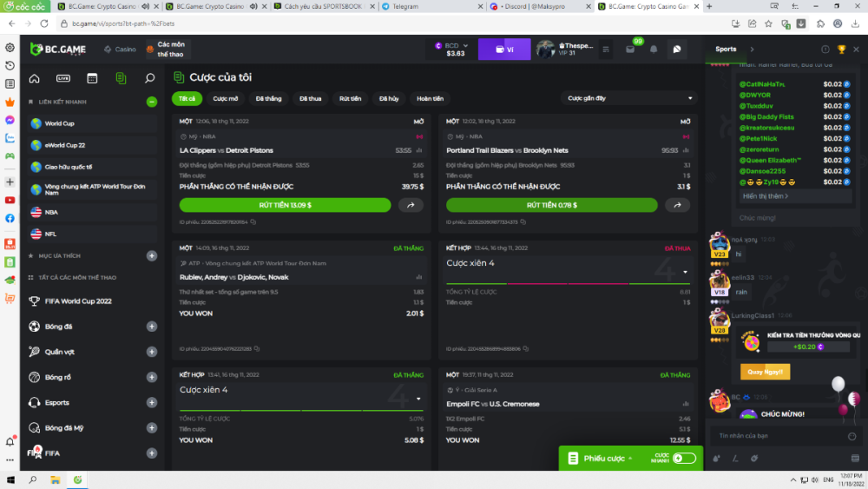Screen dimensions: 868x489
Task: Share the LA Clippers bet via arrow icon
Action: coord(411,205)
